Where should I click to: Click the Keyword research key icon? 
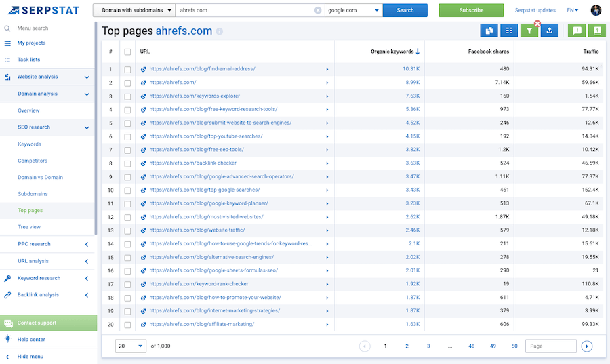click(7, 278)
